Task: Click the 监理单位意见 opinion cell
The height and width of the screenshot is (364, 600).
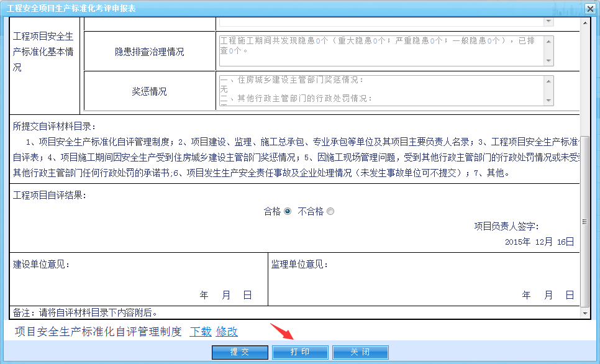Action: tap(424, 278)
